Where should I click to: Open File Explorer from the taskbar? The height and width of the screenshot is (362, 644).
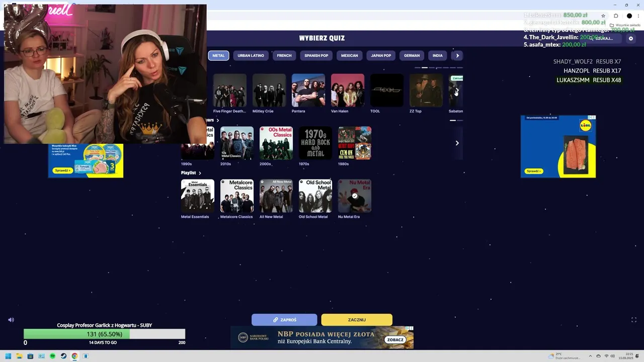coord(19,356)
